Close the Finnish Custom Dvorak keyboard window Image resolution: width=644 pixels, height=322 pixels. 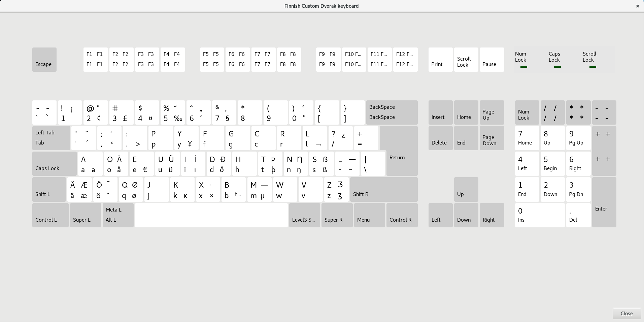[637, 6]
